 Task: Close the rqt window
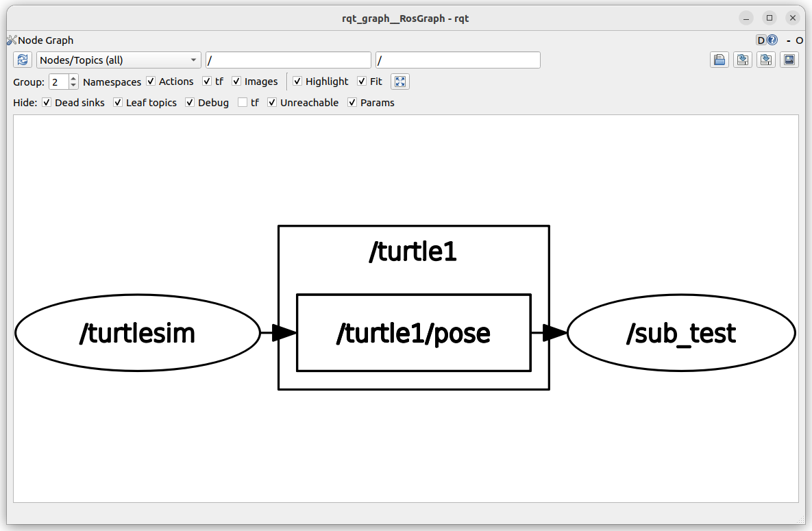[x=793, y=18]
